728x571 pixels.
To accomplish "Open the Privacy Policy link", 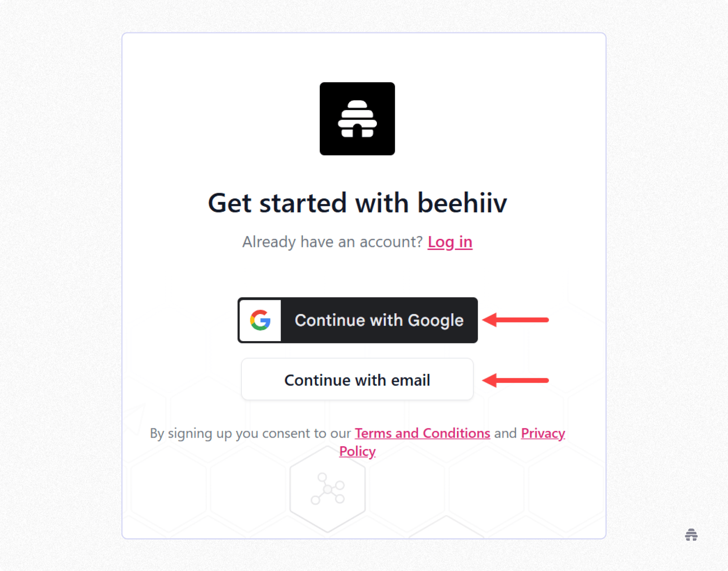I will (543, 433).
